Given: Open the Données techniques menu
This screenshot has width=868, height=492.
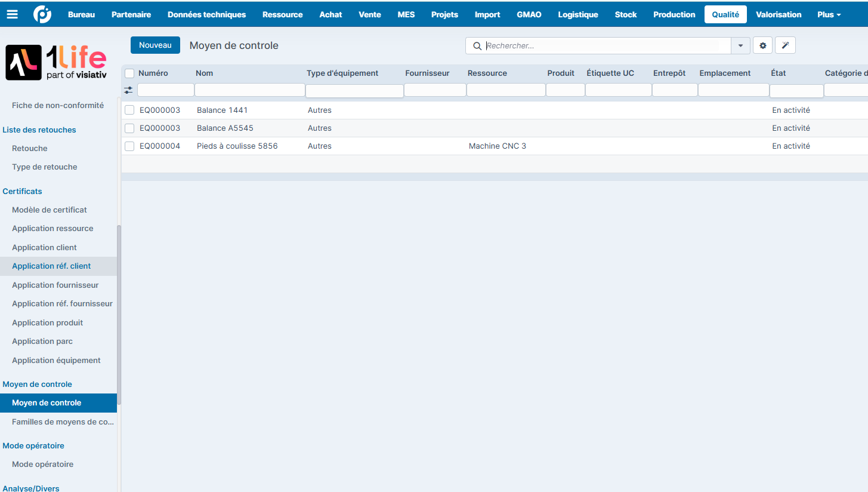Looking at the screenshot, I should click(x=206, y=14).
